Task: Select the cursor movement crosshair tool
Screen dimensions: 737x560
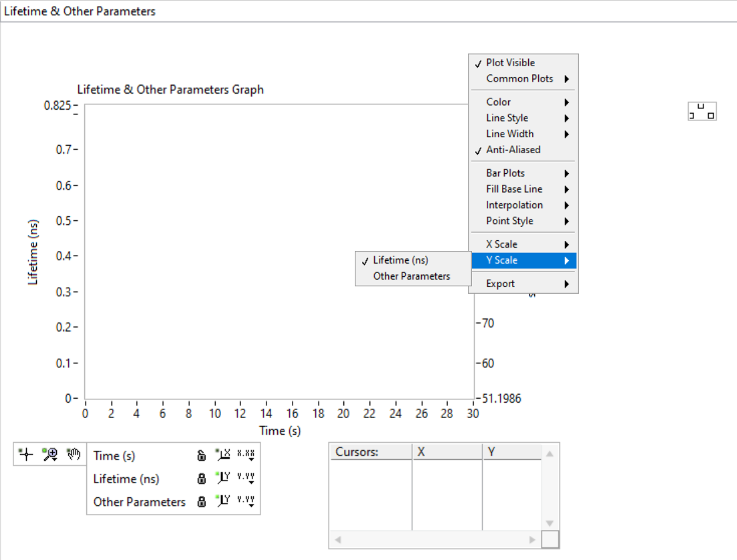Action: pyautogui.click(x=26, y=454)
